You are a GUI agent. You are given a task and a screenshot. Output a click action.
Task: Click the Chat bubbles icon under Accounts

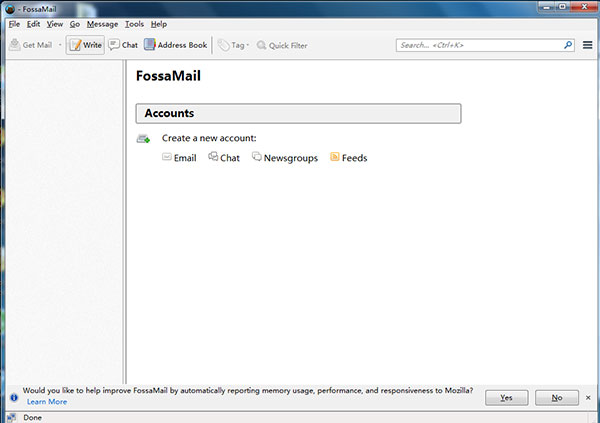point(213,156)
